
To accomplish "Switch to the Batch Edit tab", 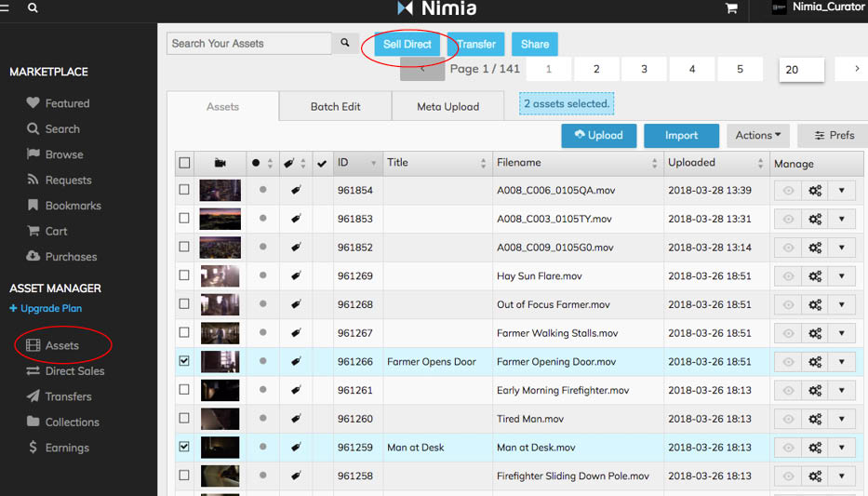I will coord(336,106).
